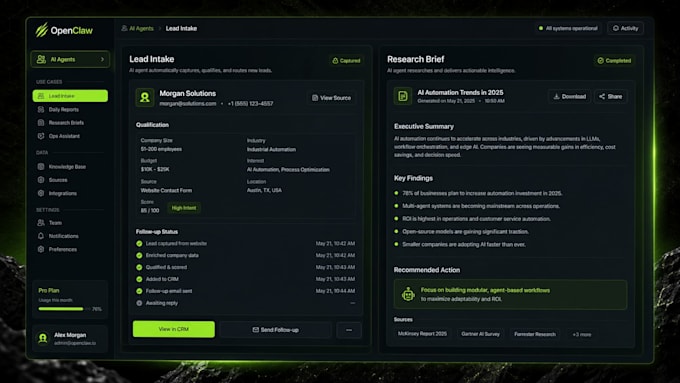Click the Morgan Solutions avatar icon
Image resolution: width=680 pixels, height=383 pixels.
145,98
